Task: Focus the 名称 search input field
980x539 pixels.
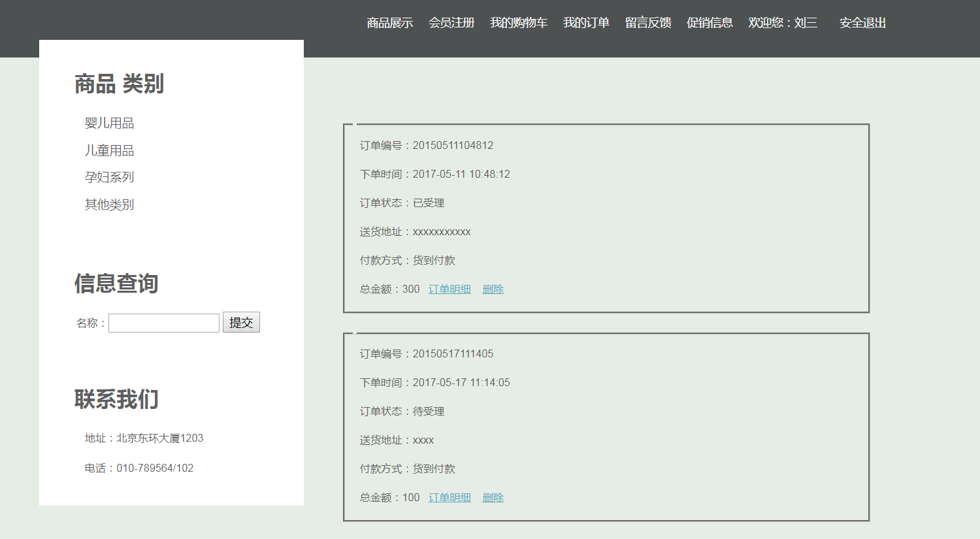Action: coord(164,323)
